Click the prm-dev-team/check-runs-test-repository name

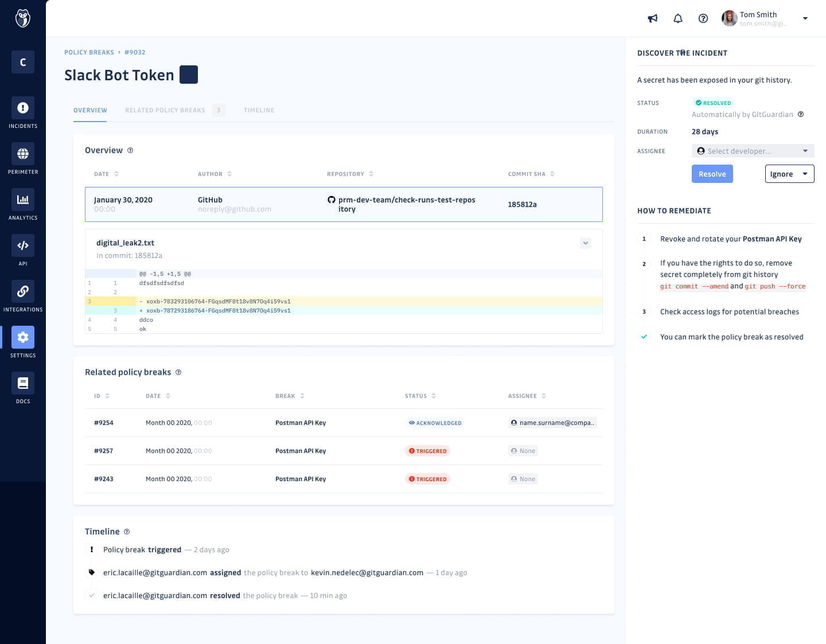click(x=407, y=204)
